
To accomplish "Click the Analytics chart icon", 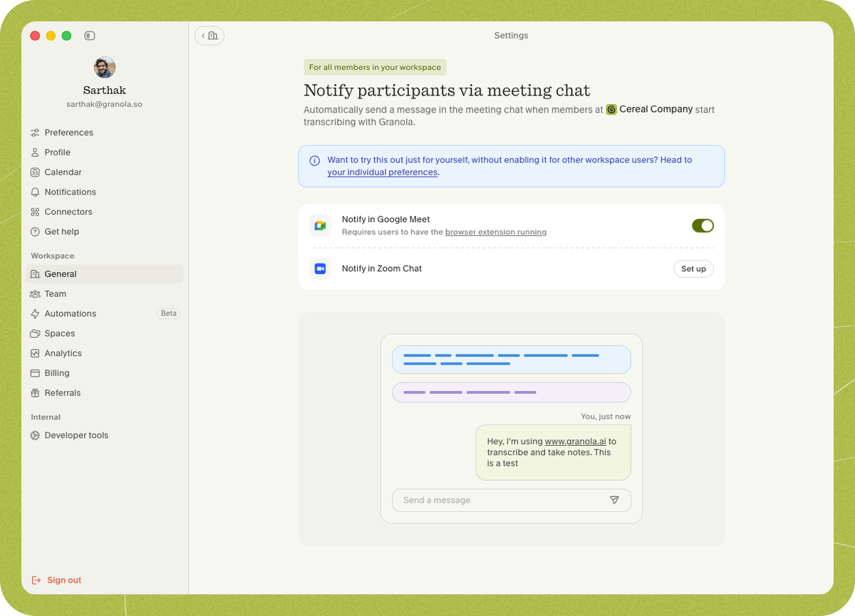I will coord(35,354).
